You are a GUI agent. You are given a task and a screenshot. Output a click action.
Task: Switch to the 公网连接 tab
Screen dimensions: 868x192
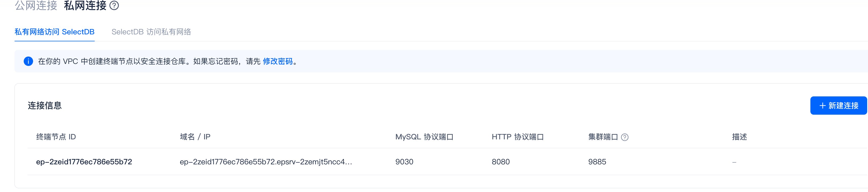tap(36, 6)
